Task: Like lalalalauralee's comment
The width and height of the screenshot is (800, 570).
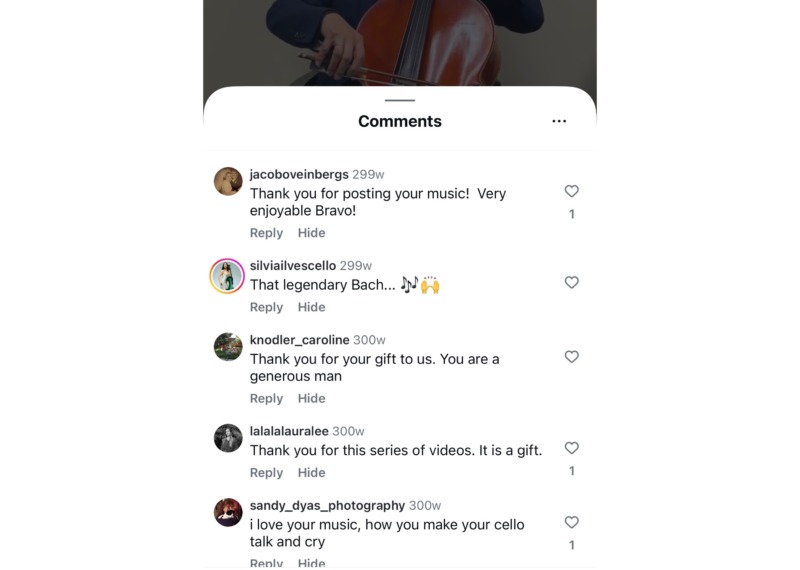Action: pos(572,448)
